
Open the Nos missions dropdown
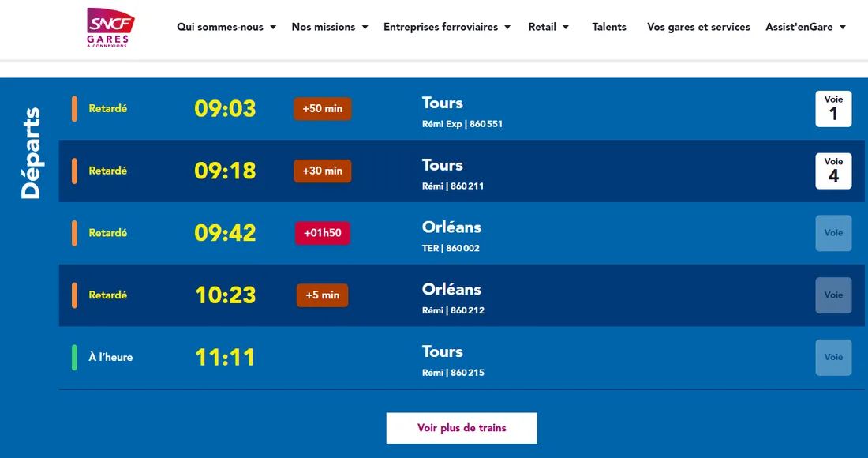[329, 26]
